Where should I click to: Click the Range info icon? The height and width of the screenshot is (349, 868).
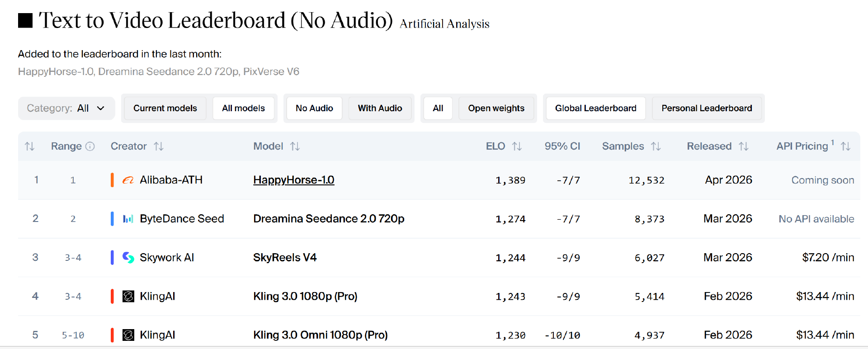(x=90, y=146)
